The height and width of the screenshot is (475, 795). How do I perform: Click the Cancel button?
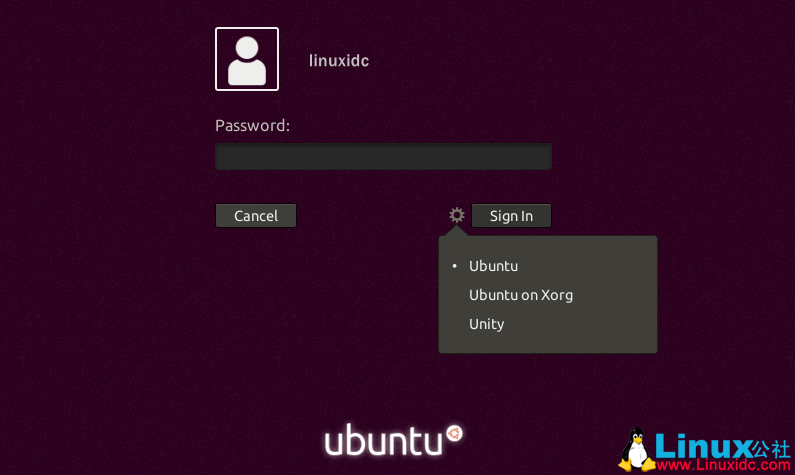pyautogui.click(x=256, y=216)
